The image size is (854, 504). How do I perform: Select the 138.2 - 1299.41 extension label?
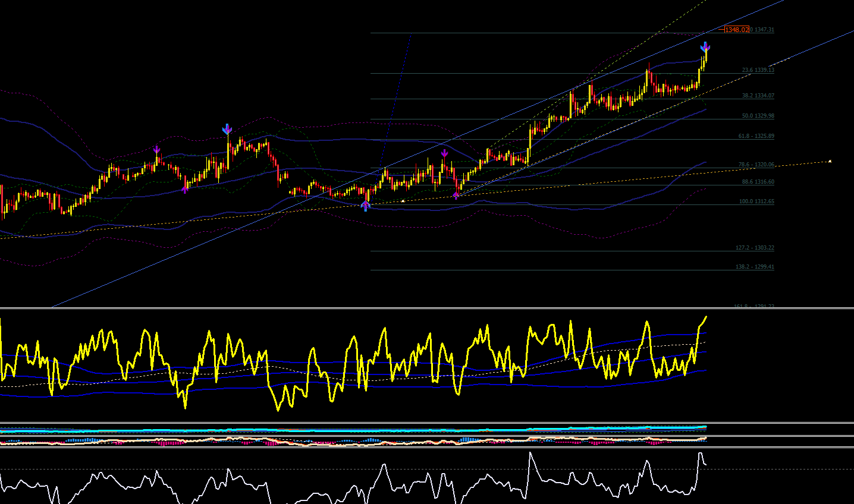tap(755, 267)
